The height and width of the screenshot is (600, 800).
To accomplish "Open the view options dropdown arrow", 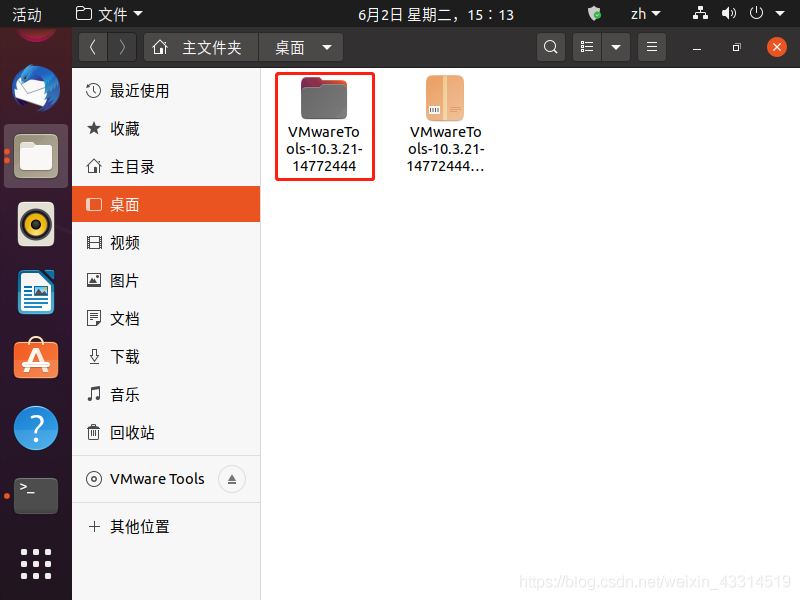I will [615, 47].
